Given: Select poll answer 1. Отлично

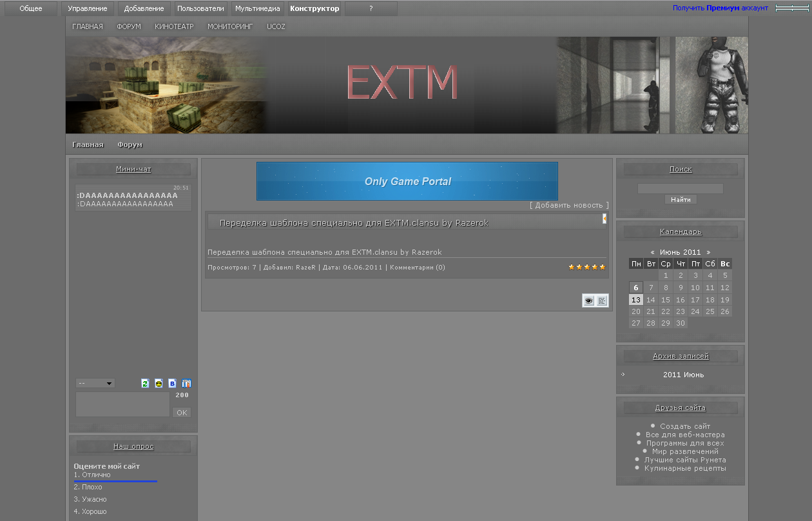Looking at the screenshot, I should click(92, 475).
